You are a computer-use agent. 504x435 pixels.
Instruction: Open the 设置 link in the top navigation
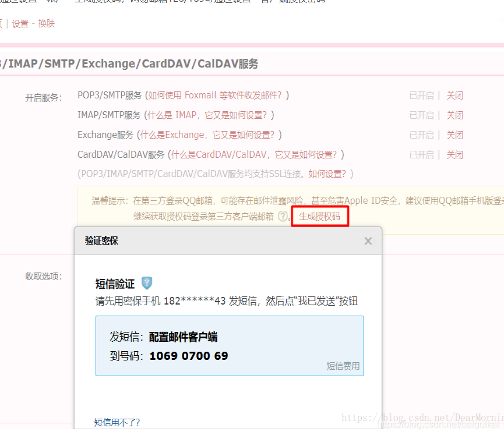(20, 23)
